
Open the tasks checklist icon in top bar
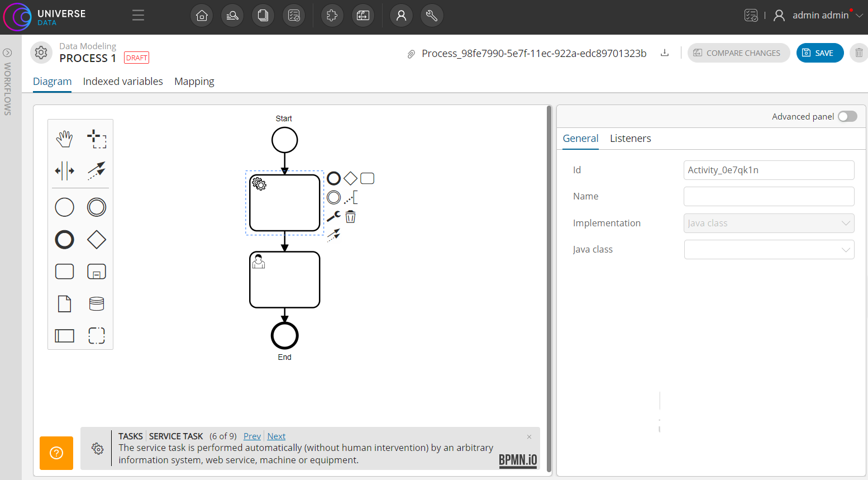(x=294, y=15)
